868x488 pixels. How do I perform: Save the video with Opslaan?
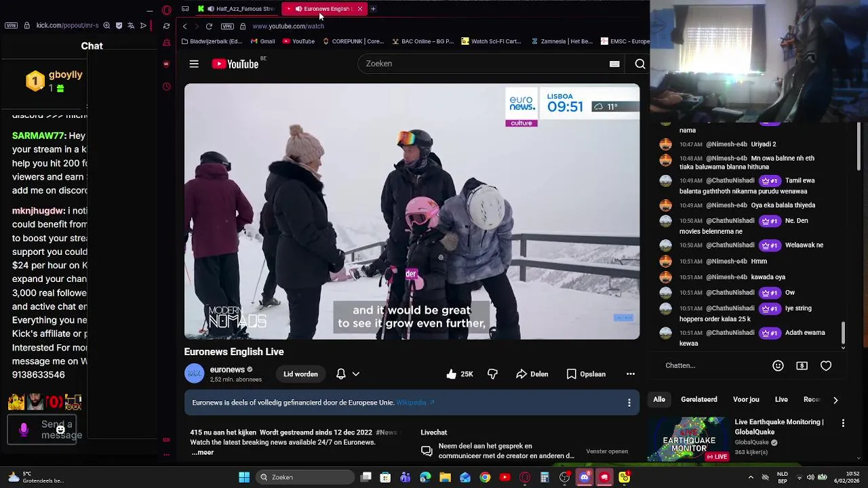pyautogui.click(x=586, y=374)
